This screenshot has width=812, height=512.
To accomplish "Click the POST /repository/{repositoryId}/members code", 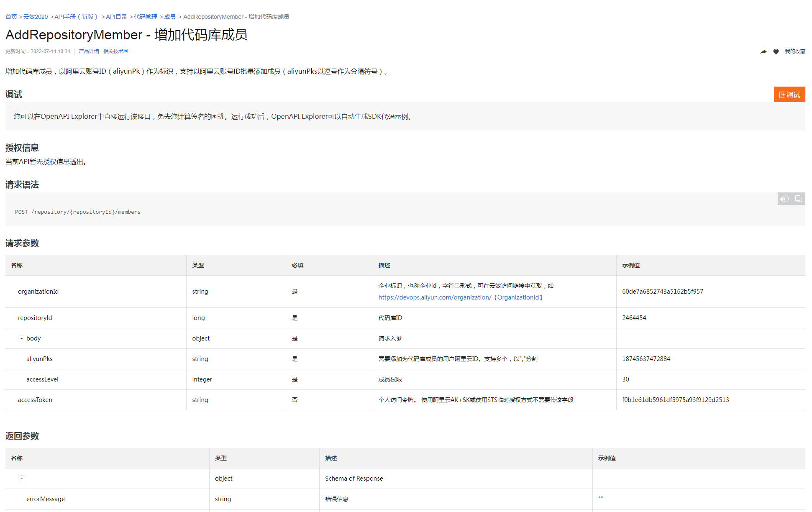I will coord(78,212).
